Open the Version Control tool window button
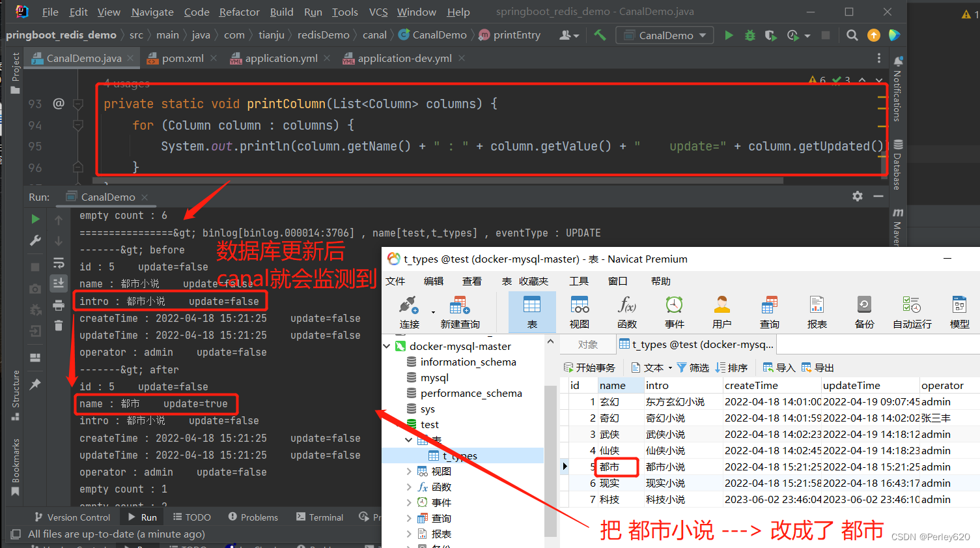Image resolution: width=980 pixels, height=548 pixels. [72, 517]
